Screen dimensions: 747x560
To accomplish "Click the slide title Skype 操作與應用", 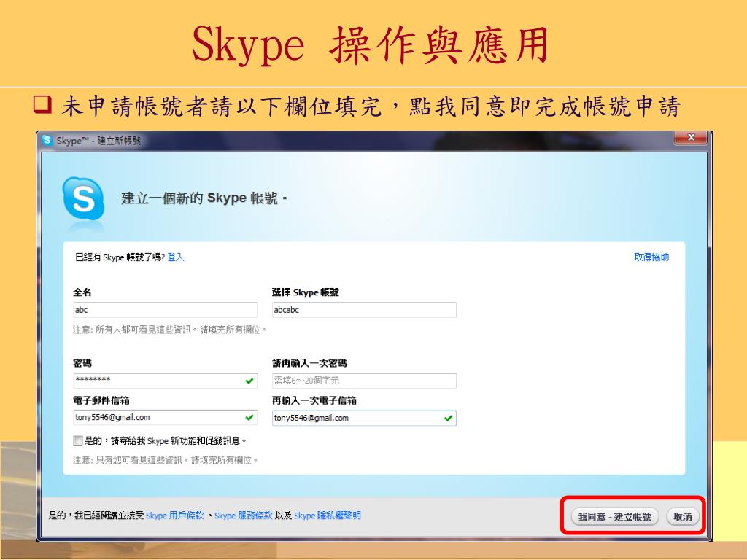I will pos(370,45).
